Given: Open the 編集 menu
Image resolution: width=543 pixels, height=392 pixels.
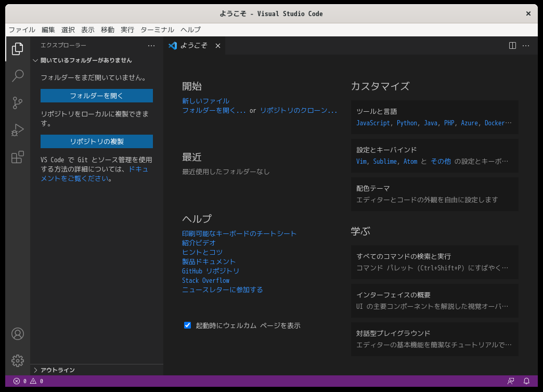Looking at the screenshot, I should pyautogui.click(x=48, y=30).
